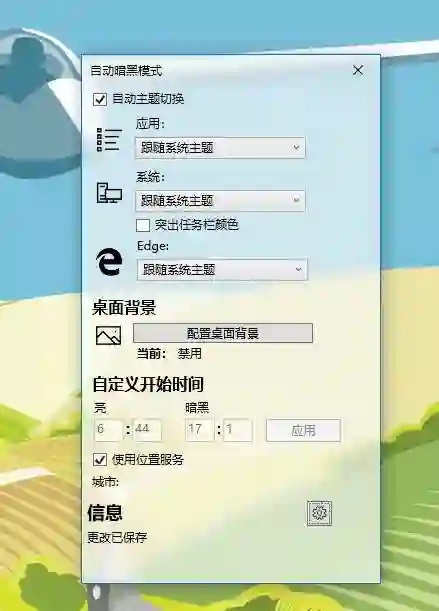Click the desktop background picture icon
This screenshot has width=439, height=611.
108,336
